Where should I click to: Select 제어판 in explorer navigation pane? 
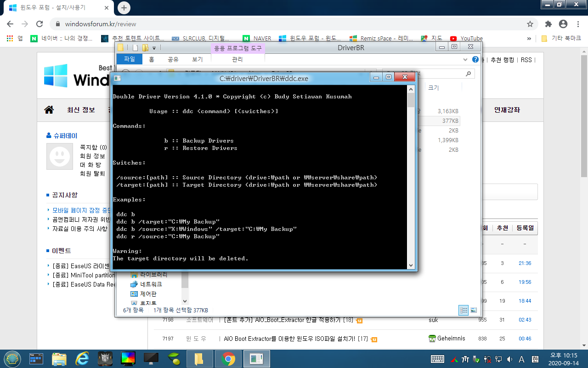click(144, 293)
